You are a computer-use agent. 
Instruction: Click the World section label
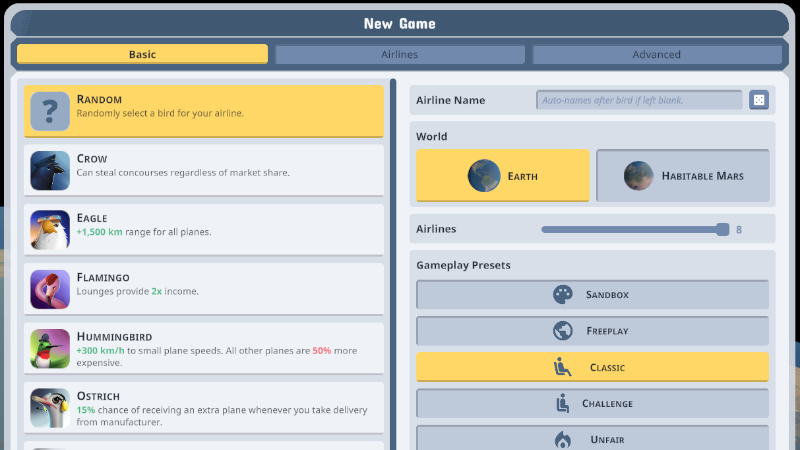pos(432,136)
